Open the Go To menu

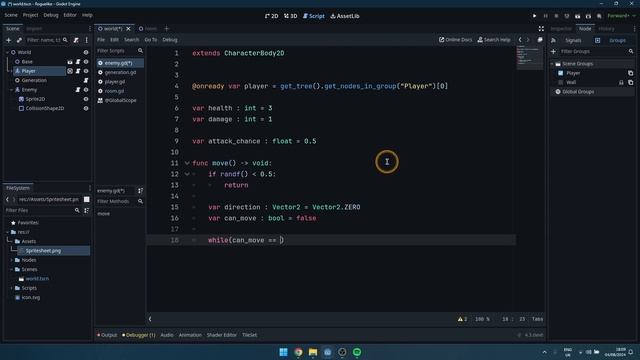coord(151,40)
